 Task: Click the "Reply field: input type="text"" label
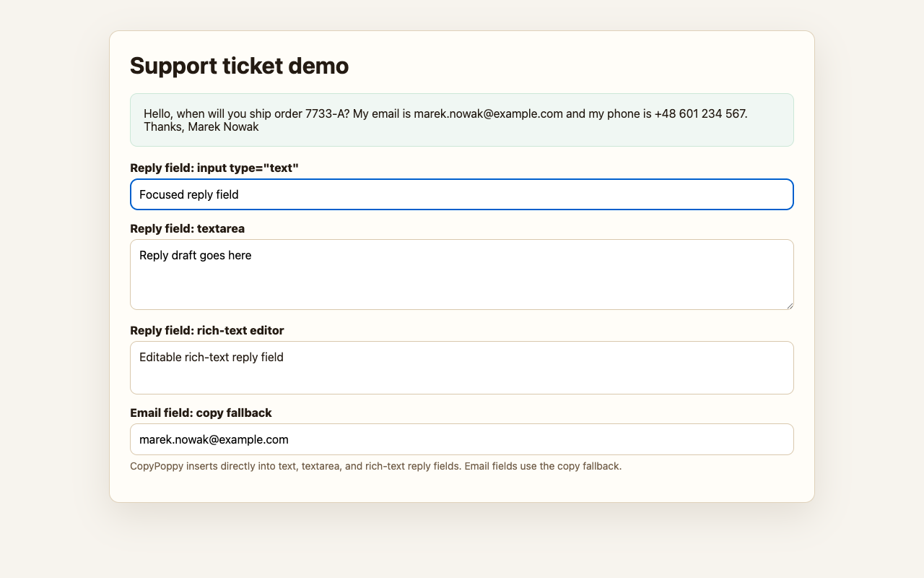[x=214, y=168]
